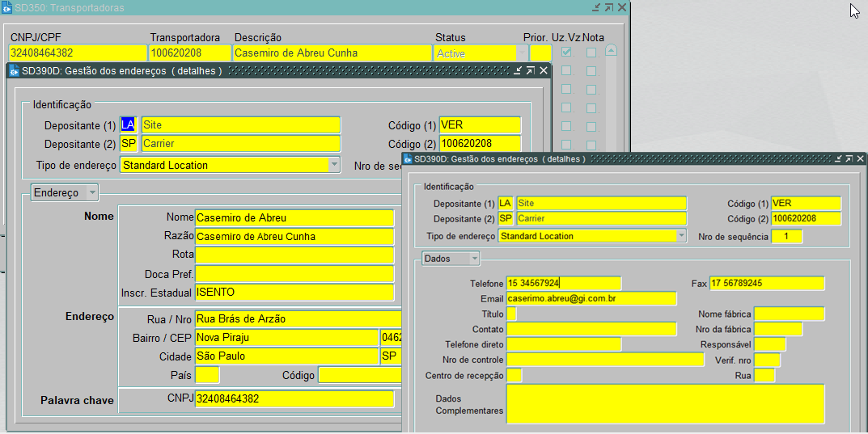Click Bairro field showing Nova Piraju
Viewport: 868px width, 434px height.
point(286,337)
